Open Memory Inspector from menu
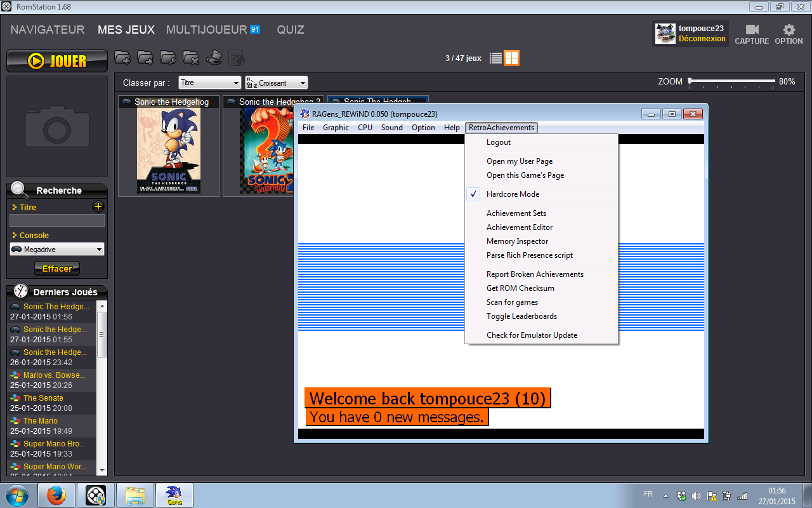The height and width of the screenshot is (508, 812). click(x=541, y=241)
